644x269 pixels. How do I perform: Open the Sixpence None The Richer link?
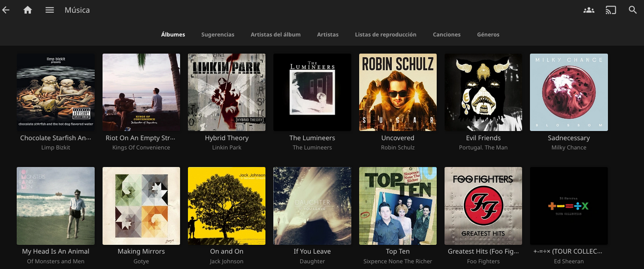pyautogui.click(x=398, y=261)
